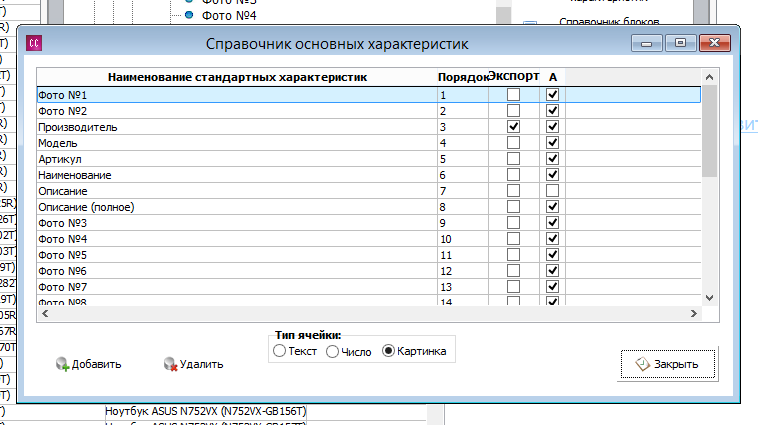Uncheck Экспорт checkbox for Производитель
This screenshot has height=425, width=758.
(513, 127)
